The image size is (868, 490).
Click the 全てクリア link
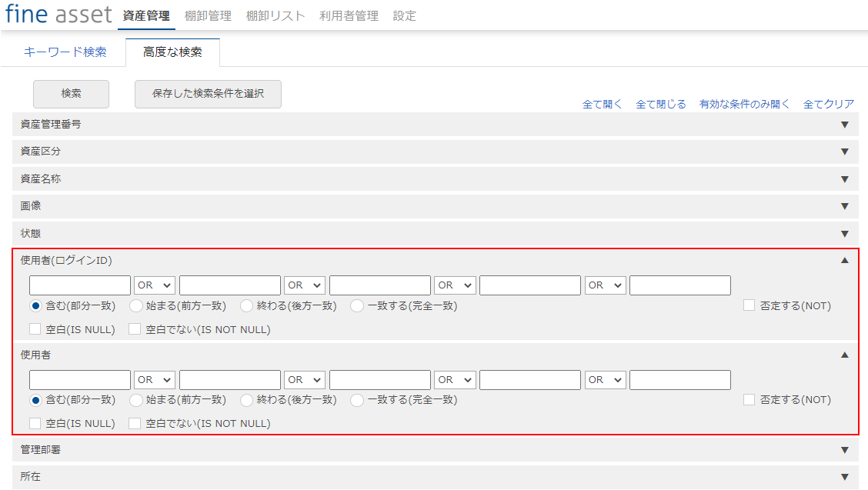click(x=828, y=105)
